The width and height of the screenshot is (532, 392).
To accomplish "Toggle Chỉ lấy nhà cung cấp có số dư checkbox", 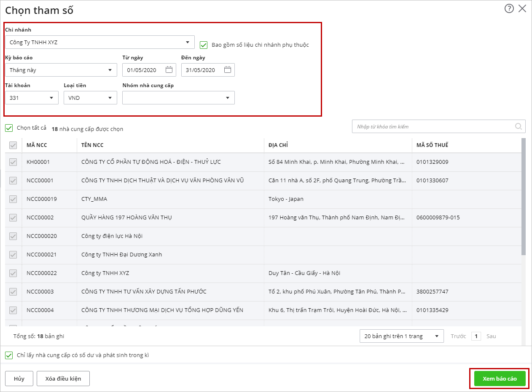I will pos(9,355).
